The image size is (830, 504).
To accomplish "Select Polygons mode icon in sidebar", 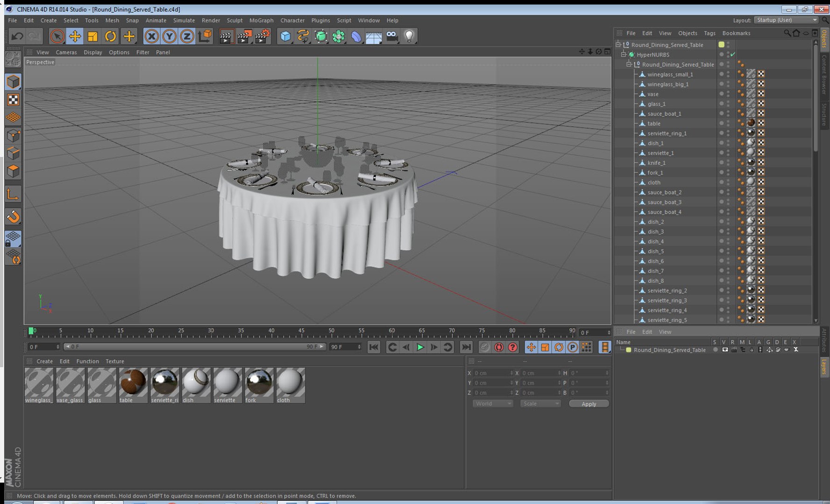I will (x=13, y=171).
